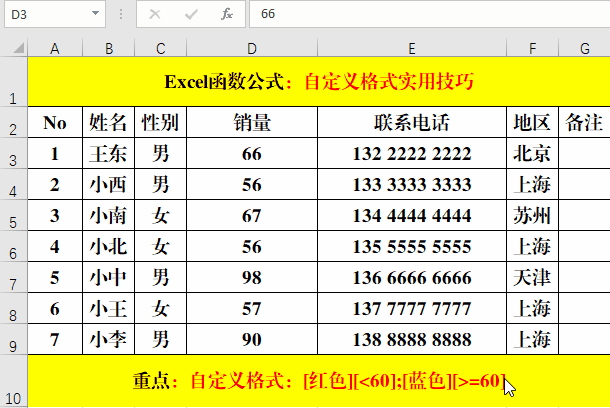Select phone cell '132 2222 2222'
Image resolution: width=610 pixels, height=408 pixels.
click(x=412, y=153)
